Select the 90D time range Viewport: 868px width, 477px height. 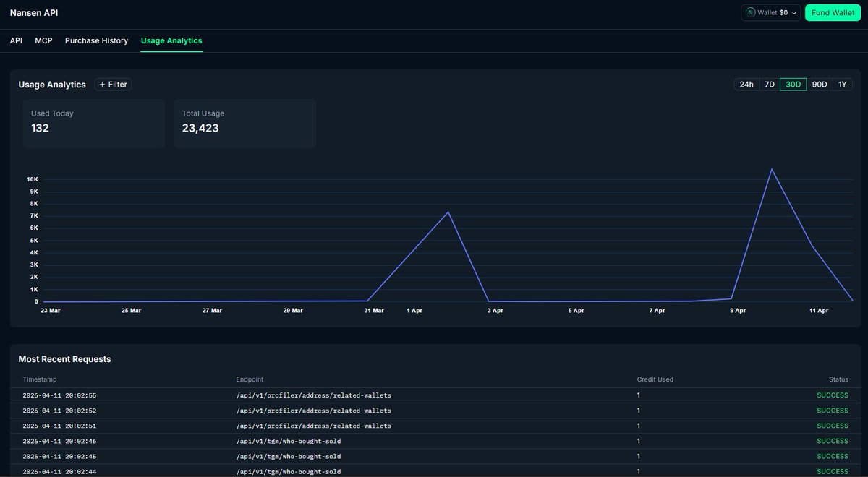point(820,85)
